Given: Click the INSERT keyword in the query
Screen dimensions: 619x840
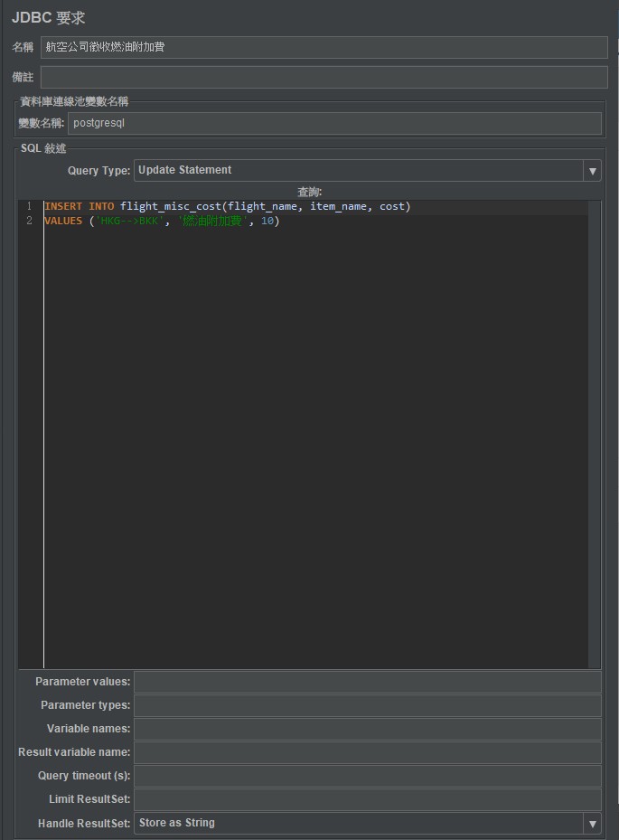Looking at the screenshot, I should pos(62,207).
